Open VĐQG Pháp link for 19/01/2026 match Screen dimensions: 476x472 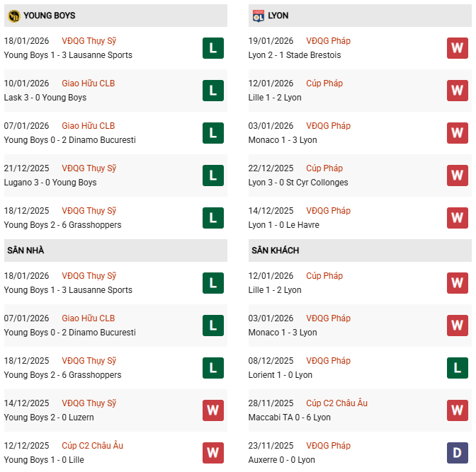328,41
